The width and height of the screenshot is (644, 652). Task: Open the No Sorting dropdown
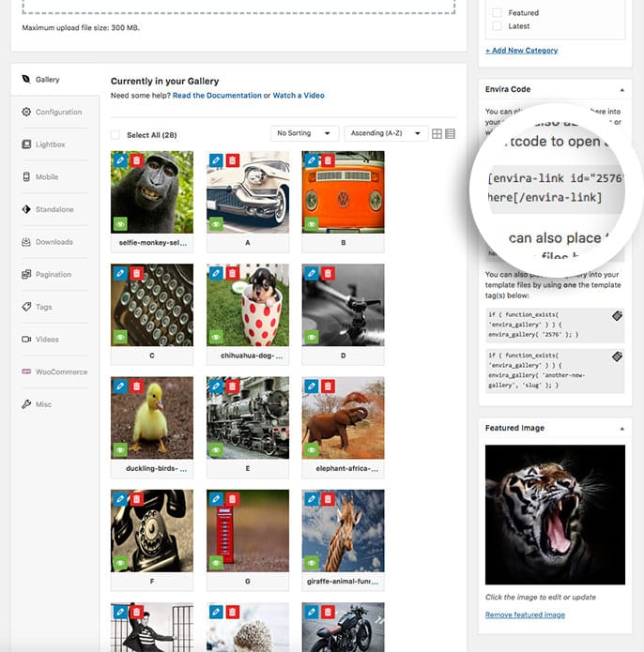click(304, 133)
